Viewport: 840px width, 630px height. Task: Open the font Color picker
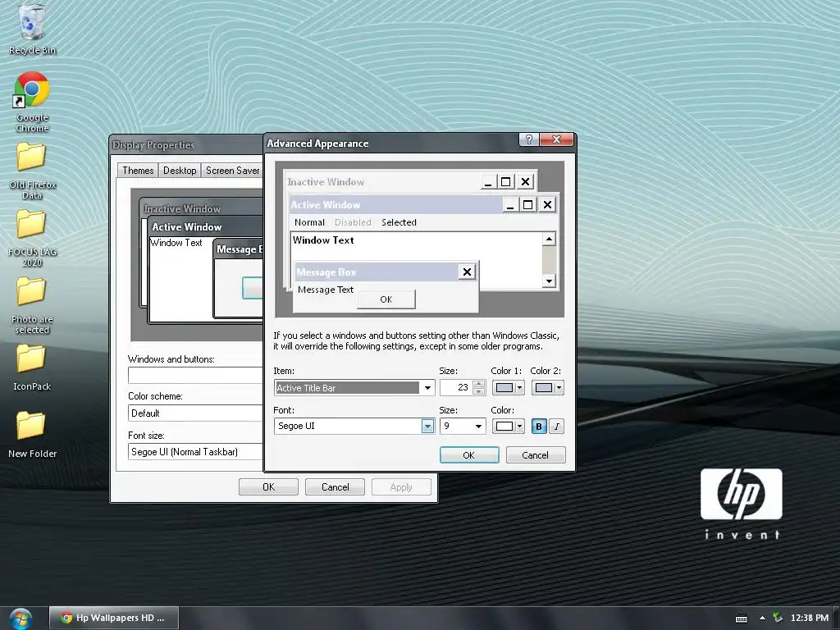508,426
